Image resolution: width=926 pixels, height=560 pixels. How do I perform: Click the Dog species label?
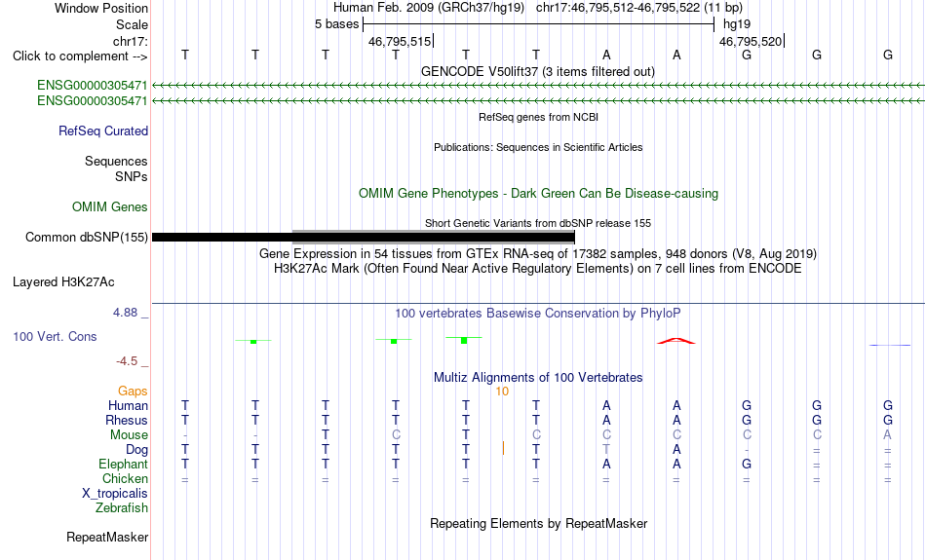pos(136,450)
